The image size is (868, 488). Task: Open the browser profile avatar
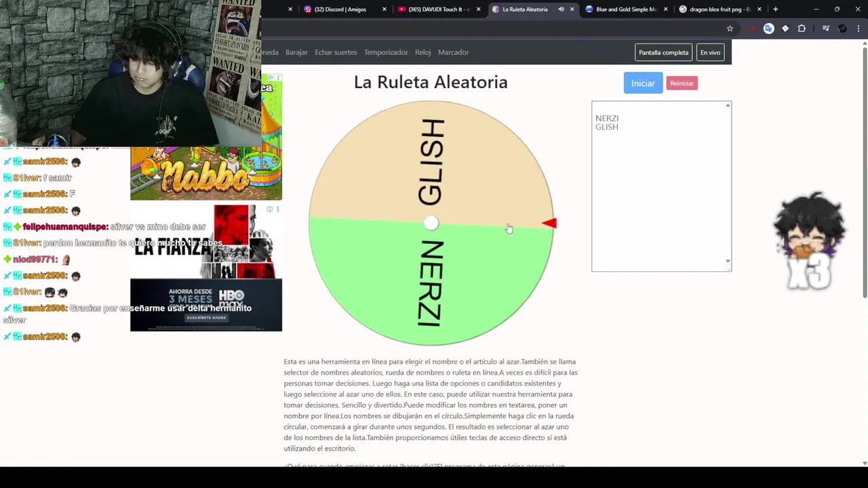click(x=842, y=28)
